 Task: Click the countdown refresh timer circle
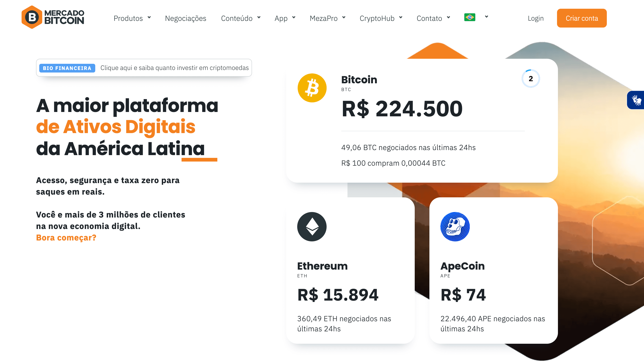pyautogui.click(x=530, y=78)
